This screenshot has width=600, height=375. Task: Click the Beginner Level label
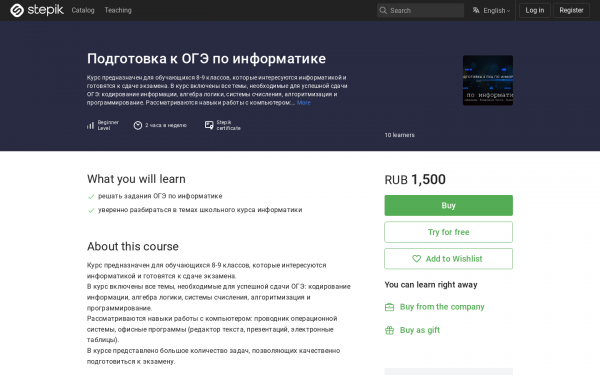click(108, 125)
